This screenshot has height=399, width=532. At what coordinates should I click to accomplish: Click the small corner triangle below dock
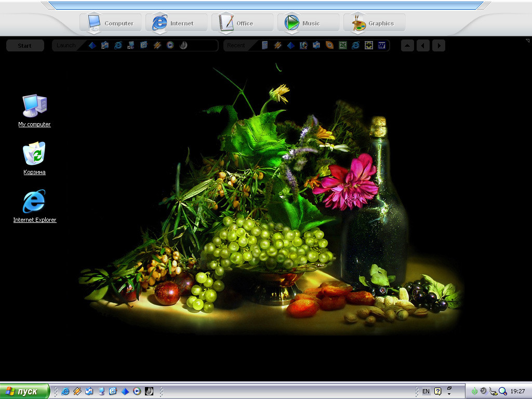pyautogui.click(x=528, y=41)
